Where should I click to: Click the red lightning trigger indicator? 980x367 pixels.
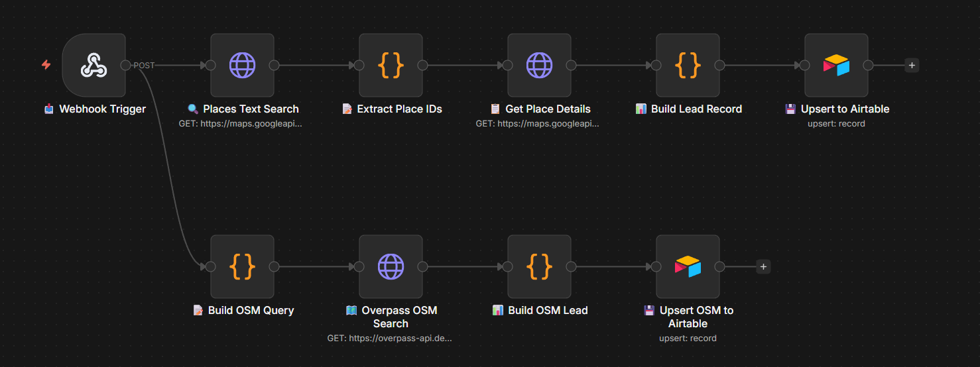46,65
